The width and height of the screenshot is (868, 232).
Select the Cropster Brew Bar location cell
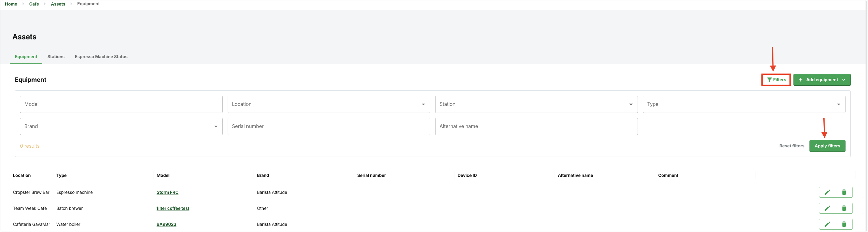(x=31, y=192)
